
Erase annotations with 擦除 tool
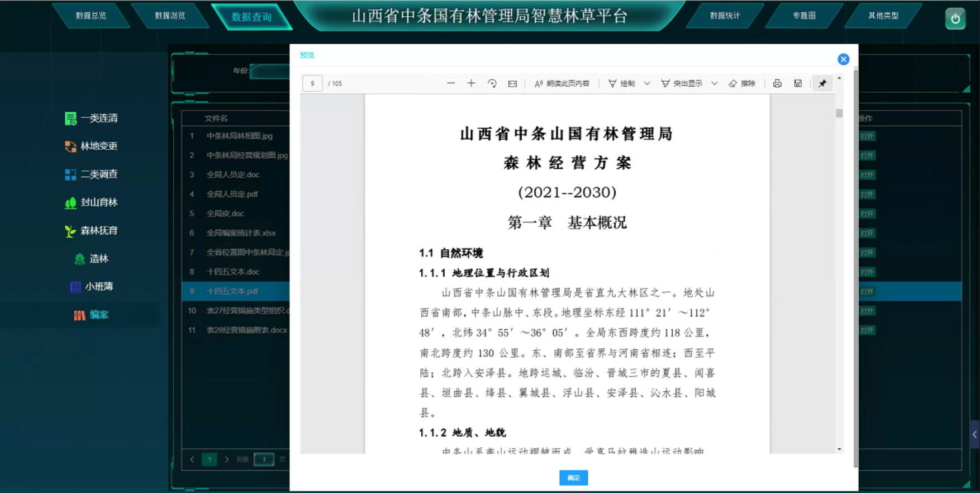coord(742,83)
